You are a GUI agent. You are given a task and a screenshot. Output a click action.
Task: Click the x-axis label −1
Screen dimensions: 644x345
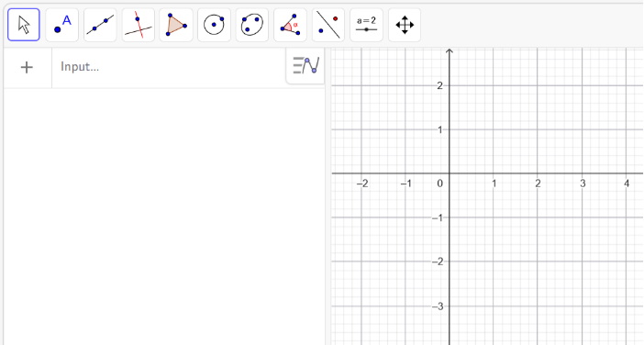click(405, 184)
